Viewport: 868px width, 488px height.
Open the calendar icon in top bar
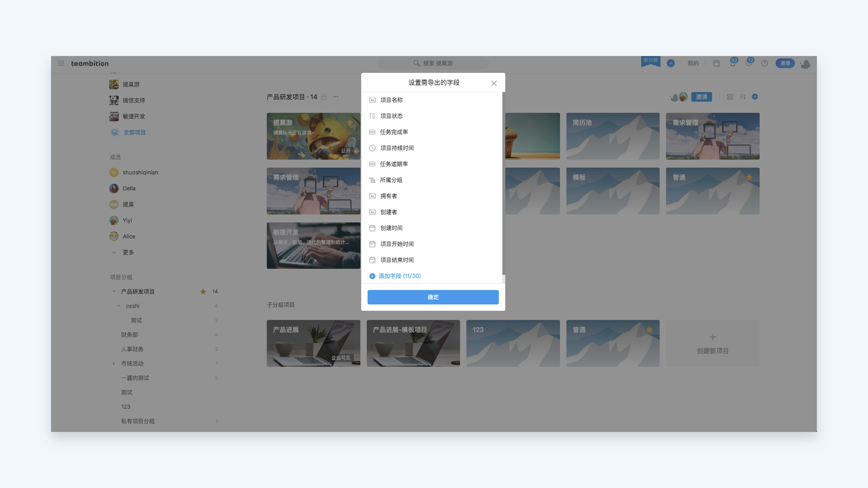[x=716, y=63]
